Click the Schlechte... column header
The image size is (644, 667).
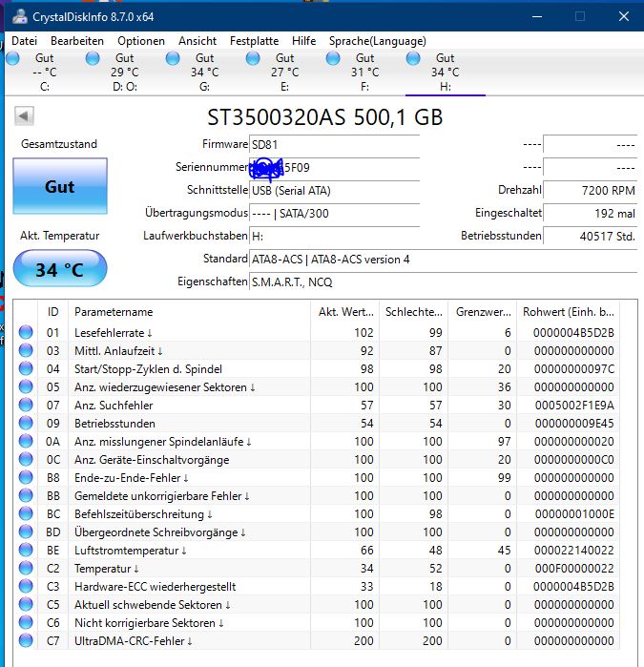click(414, 312)
